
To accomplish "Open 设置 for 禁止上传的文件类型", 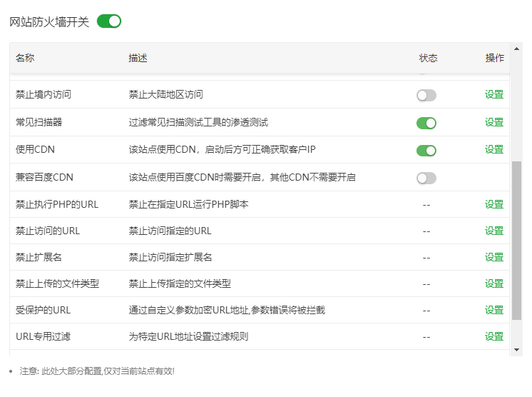I will click(494, 283).
